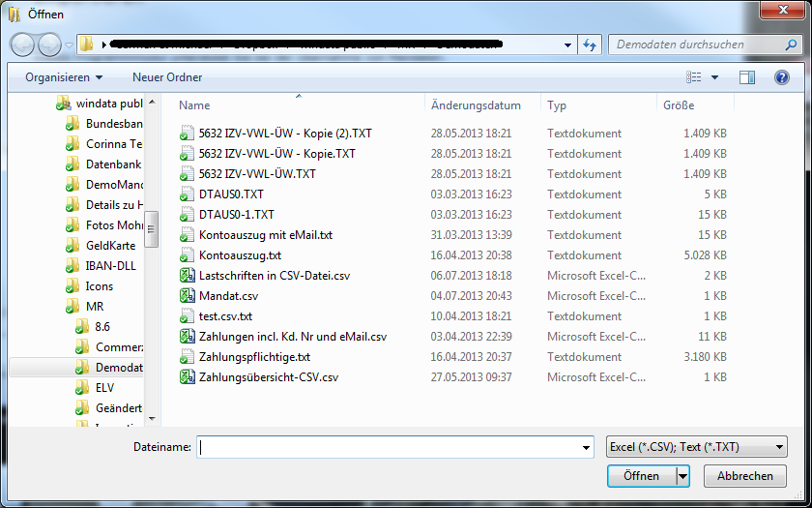Select the MR folder in the tree
Screen dimensions: 812x508
pyautogui.click(x=95, y=307)
